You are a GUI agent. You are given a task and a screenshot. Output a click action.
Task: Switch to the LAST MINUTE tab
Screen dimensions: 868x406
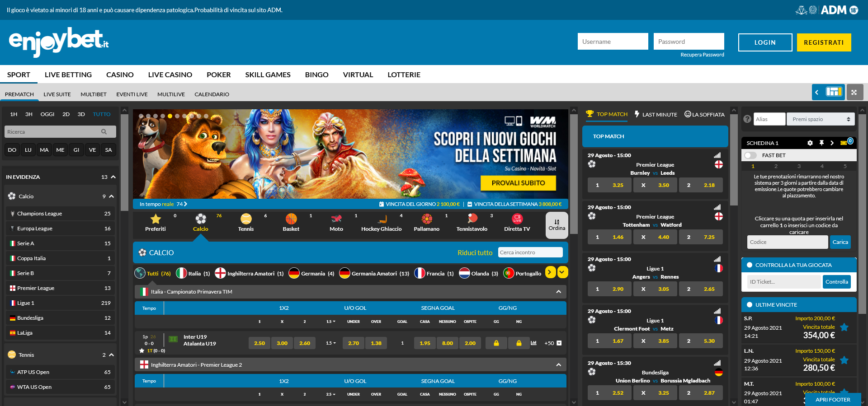click(656, 114)
